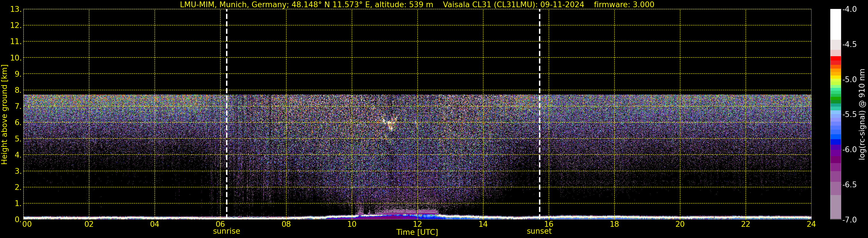Click the '11.' height axis tick label

16,41
